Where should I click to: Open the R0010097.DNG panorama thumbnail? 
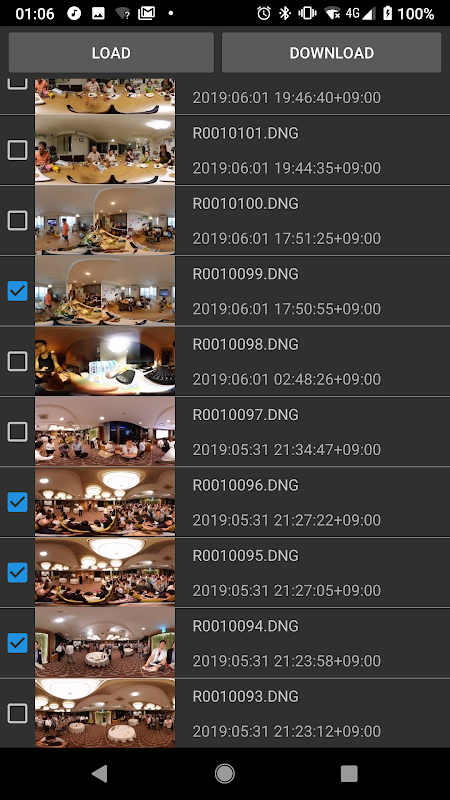tap(105, 432)
